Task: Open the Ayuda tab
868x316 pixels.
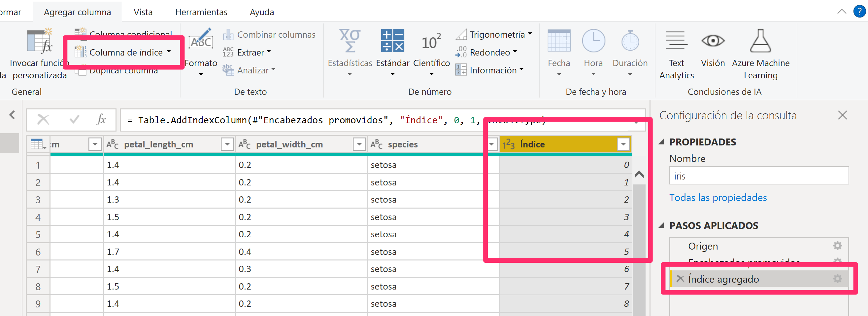Action: pyautogui.click(x=262, y=12)
